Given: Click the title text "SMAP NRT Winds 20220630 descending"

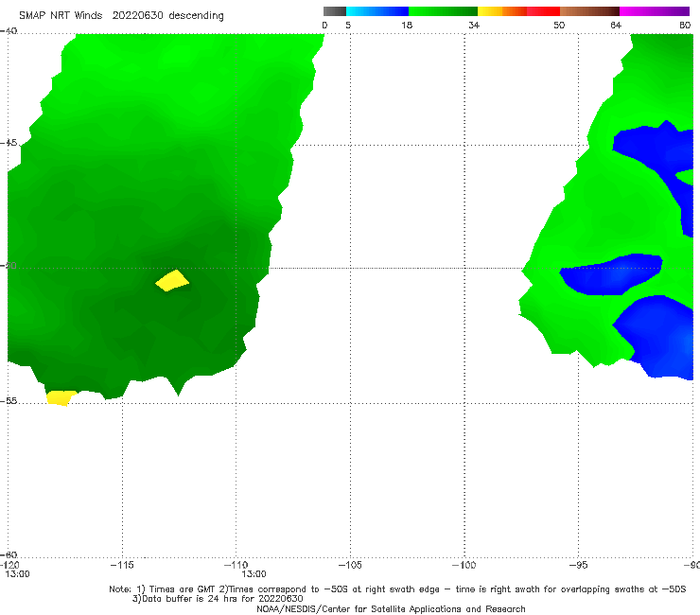Looking at the screenshot, I should 121,16.
